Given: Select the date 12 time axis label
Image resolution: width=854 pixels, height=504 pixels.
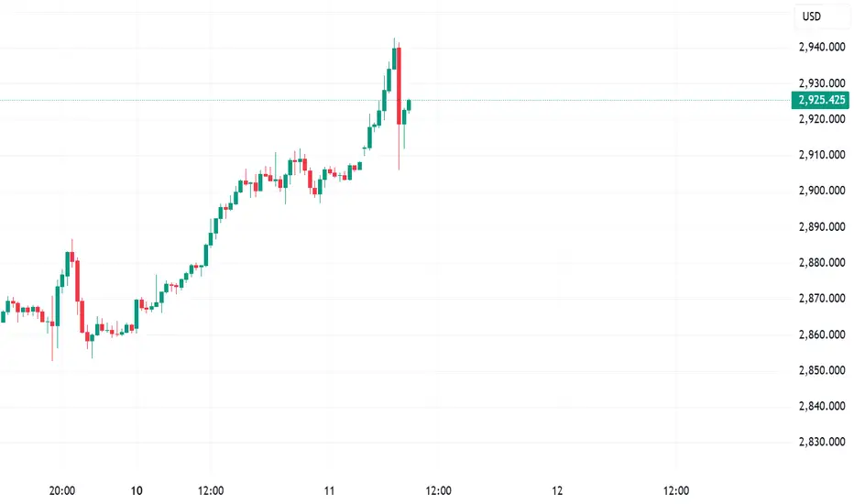Looking at the screenshot, I should coord(556,491).
